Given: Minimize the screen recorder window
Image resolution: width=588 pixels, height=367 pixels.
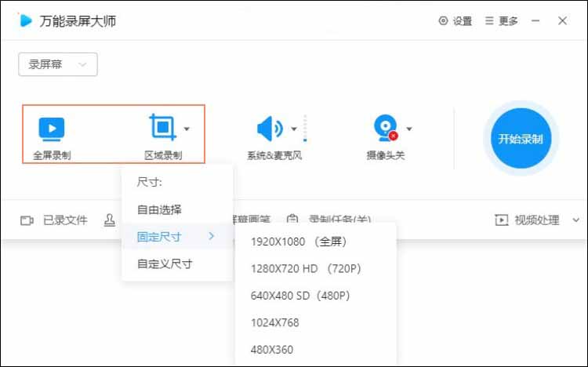Looking at the screenshot, I should (535, 21).
